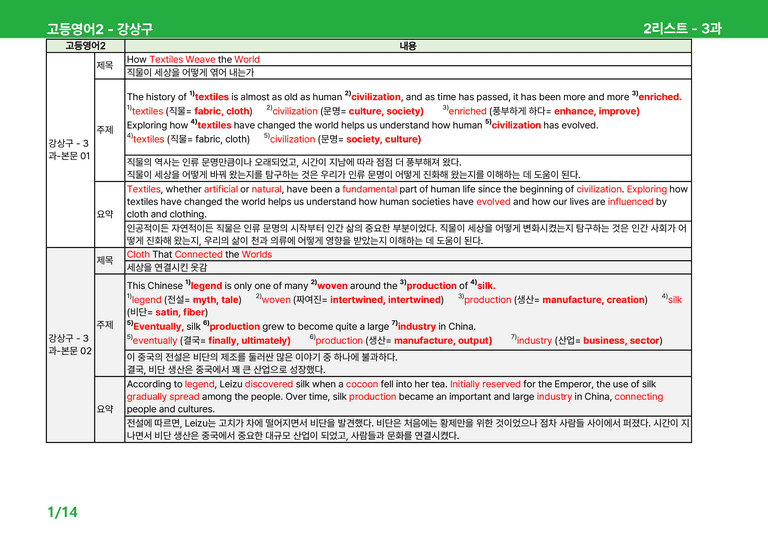
Task: Select the 내용 column header
Action: pos(408,46)
